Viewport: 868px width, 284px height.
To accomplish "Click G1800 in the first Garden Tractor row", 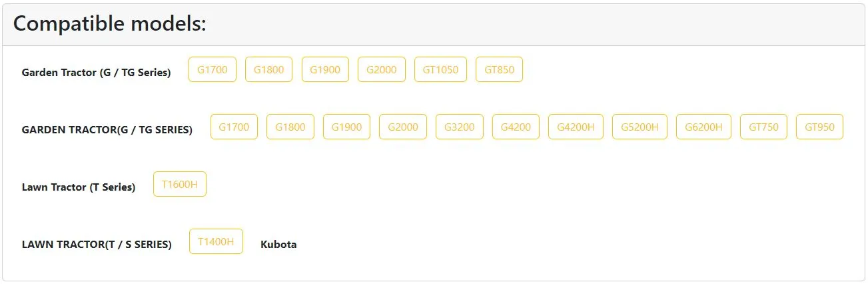I will (268, 69).
